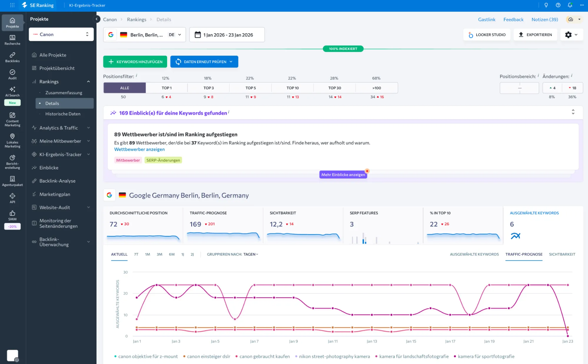The height and width of the screenshot is (364, 588).
Task: Click the Keywords hinzufügen button
Action: click(x=135, y=61)
